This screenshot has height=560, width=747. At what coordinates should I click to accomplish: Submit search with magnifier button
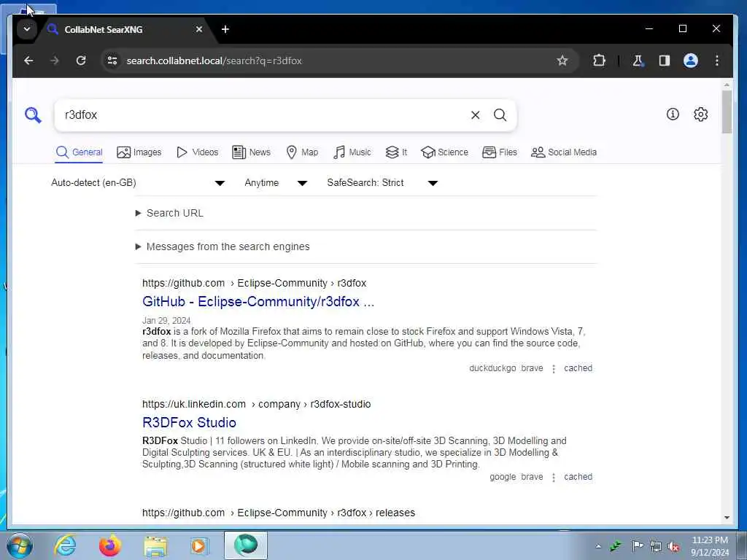click(500, 114)
